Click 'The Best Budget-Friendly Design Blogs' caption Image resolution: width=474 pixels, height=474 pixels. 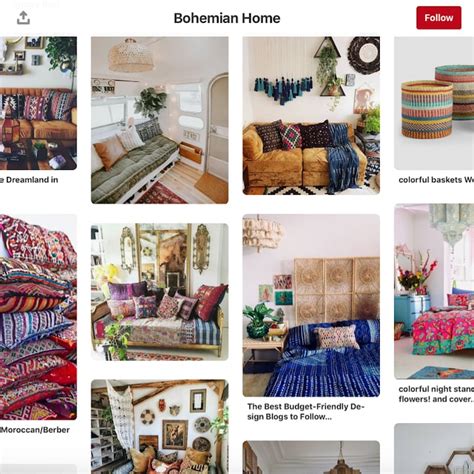(306, 411)
